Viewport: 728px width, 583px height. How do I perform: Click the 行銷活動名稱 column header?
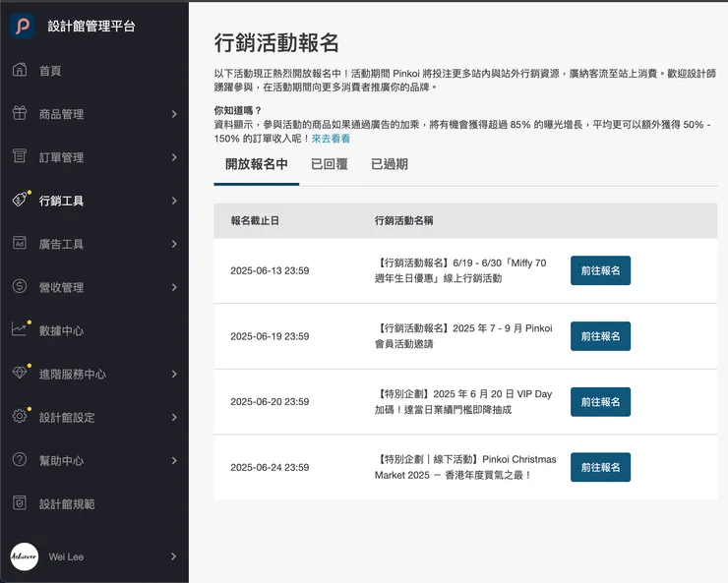[403, 221]
